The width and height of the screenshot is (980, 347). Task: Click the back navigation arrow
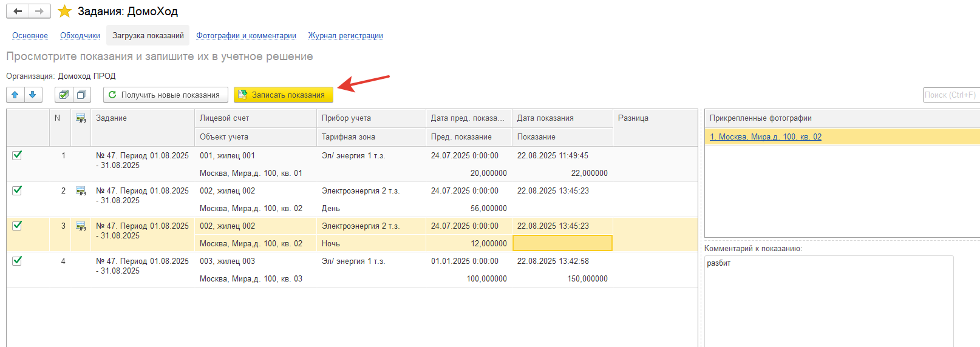tap(18, 12)
